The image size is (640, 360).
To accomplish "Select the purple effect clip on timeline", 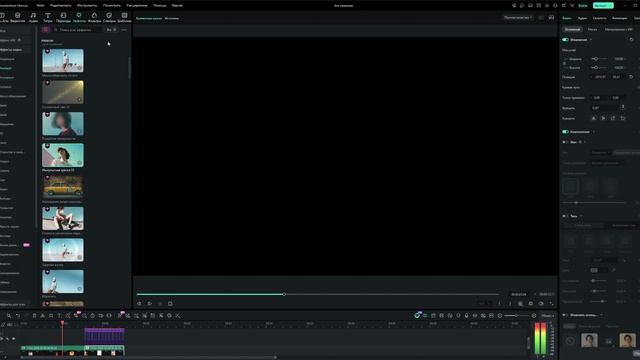I will click(x=104, y=335).
